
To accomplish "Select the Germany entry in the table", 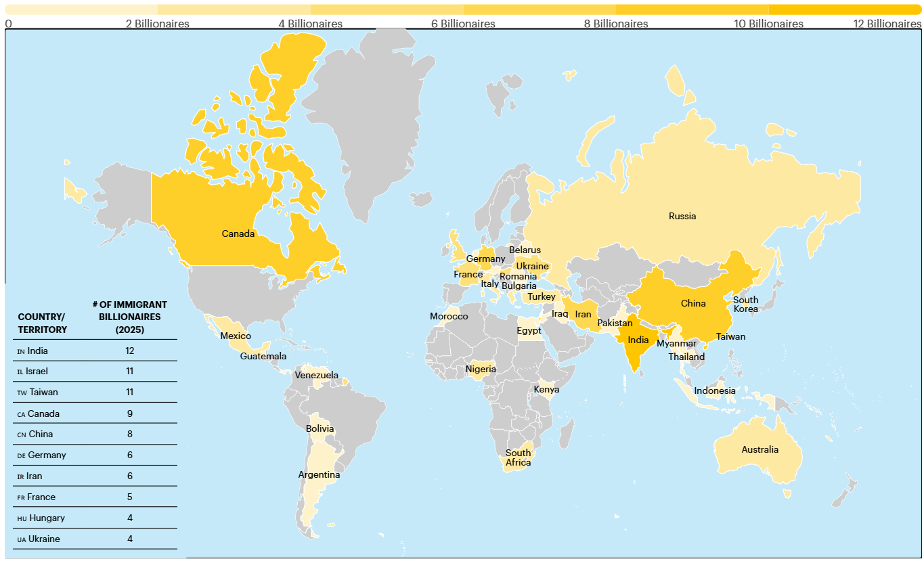I will tap(95, 455).
